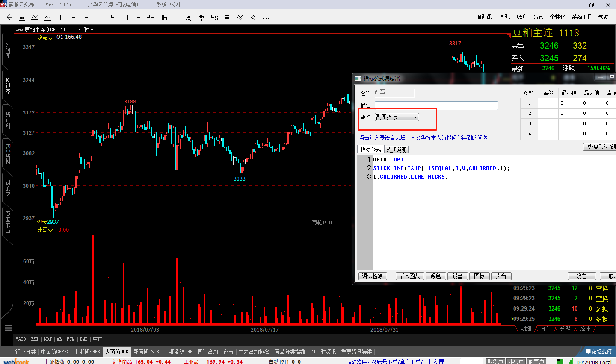This screenshot has width=616, height=364.
Task: Click the back arrow icon in toolbar
Action: [9, 18]
